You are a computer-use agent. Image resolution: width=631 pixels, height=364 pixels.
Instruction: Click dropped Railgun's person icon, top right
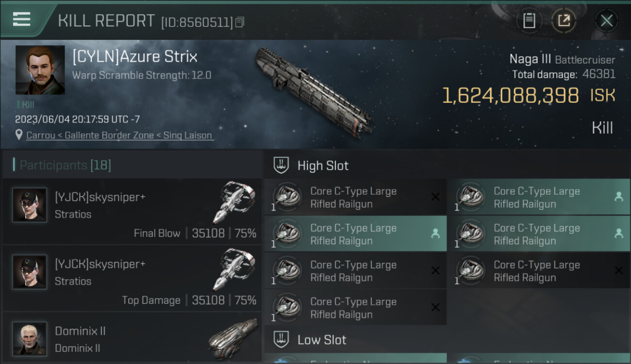pyautogui.click(x=618, y=197)
